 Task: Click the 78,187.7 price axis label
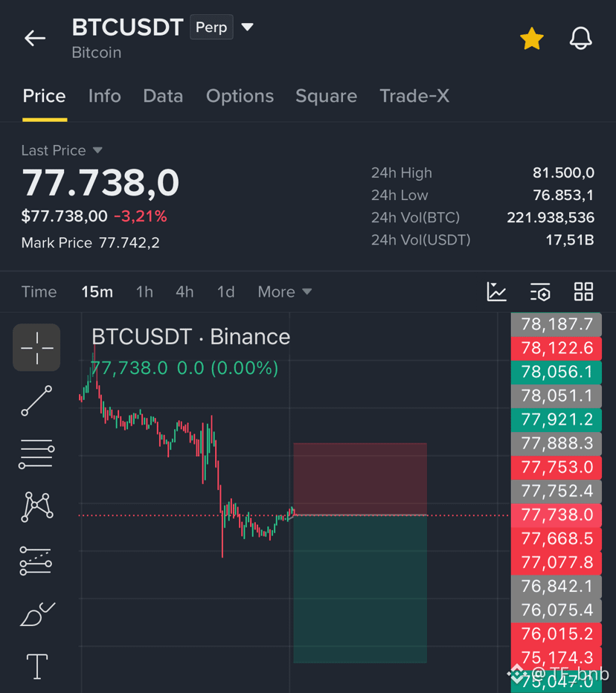(x=556, y=324)
